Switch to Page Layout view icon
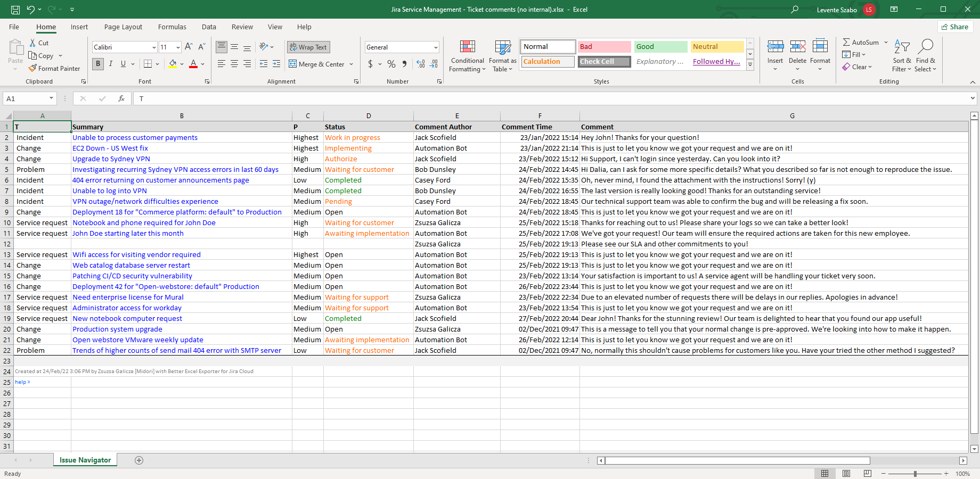The width and height of the screenshot is (980, 479). tap(846, 474)
